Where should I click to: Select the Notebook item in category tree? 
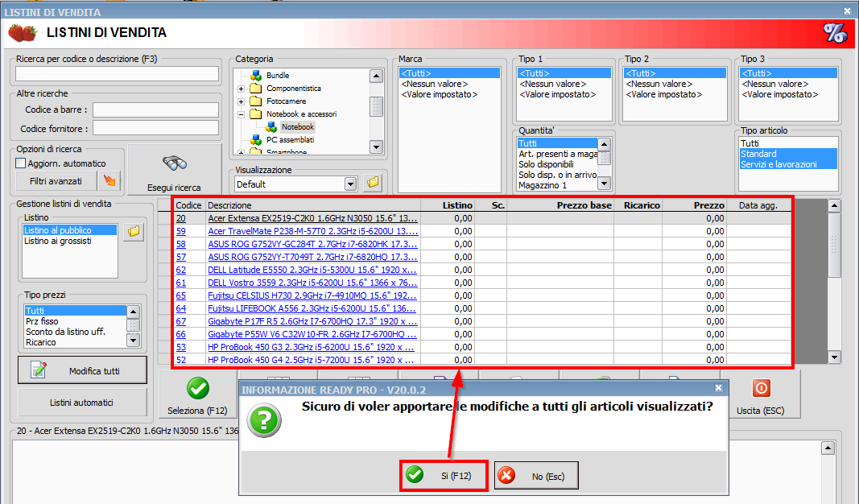pyautogui.click(x=298, y=127)
